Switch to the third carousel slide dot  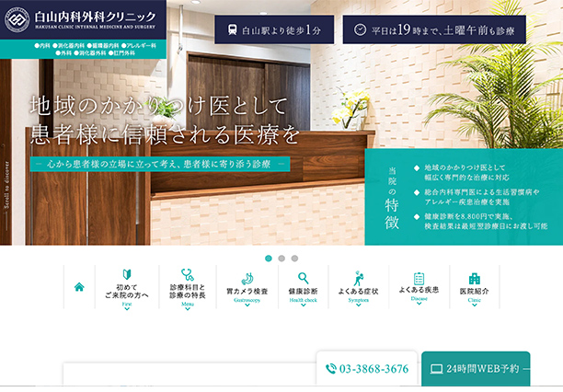(x=294, y=259)
